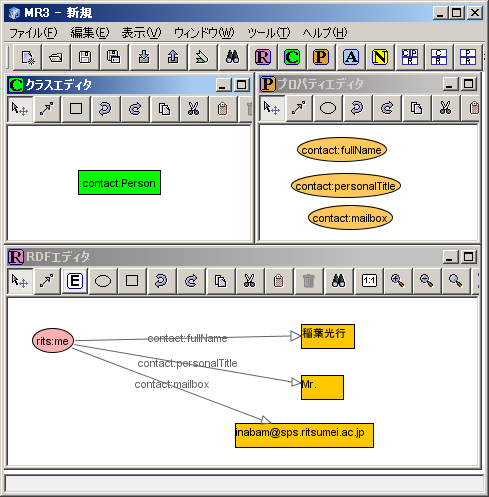Viewport: 489px width, 497px height.
Task: Open the class editor via green C icon
Action: [x=292, y=57]
